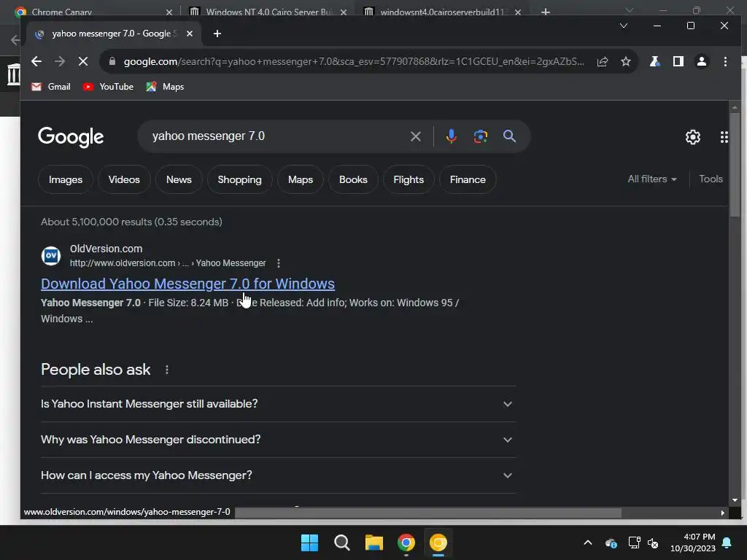
Task: Switch to Google Chrome on taskbar
Action: click(x=406, y=542)
